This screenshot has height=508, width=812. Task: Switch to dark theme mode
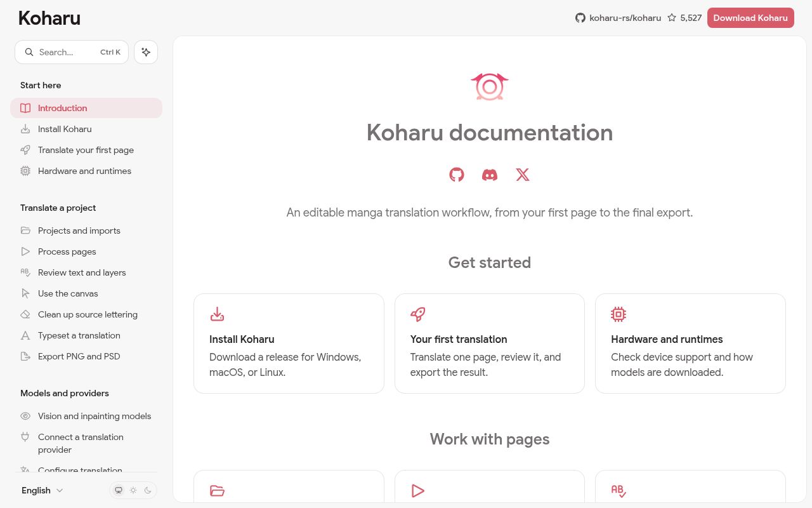(x=148, y=490)
